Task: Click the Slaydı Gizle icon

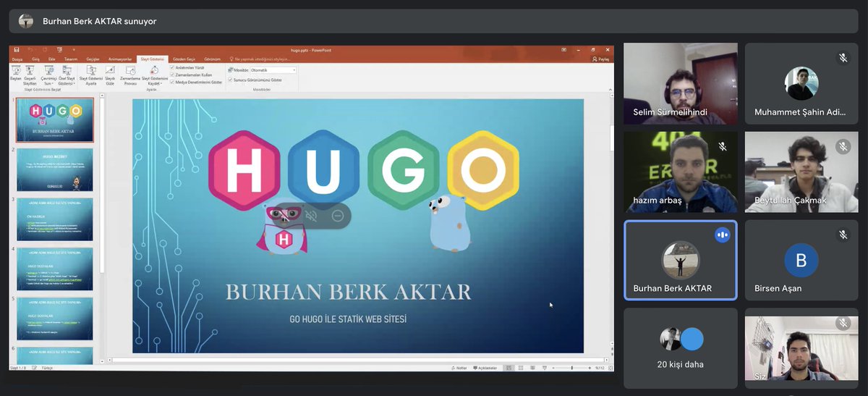Action: [x=110, y=75]
